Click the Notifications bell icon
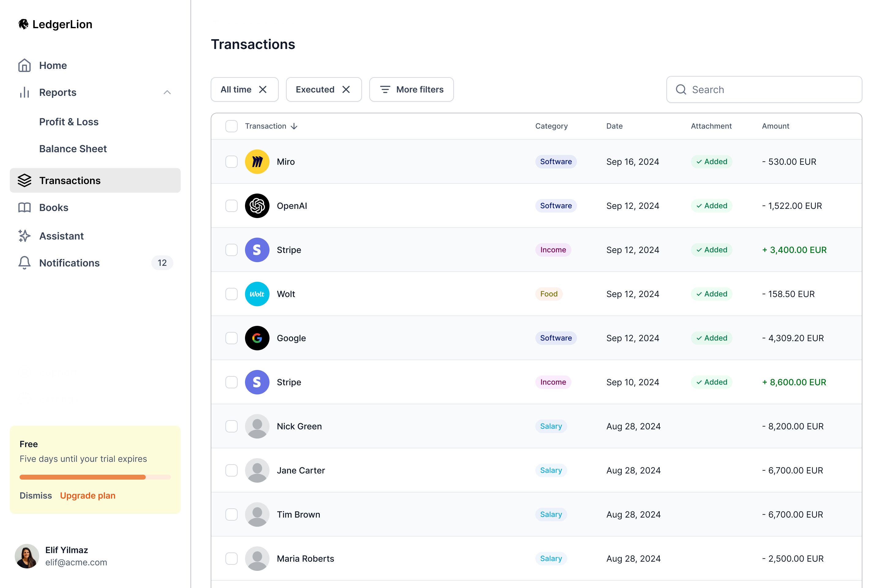This screenshot has width=882, height=588. click(x=24, y=263)
